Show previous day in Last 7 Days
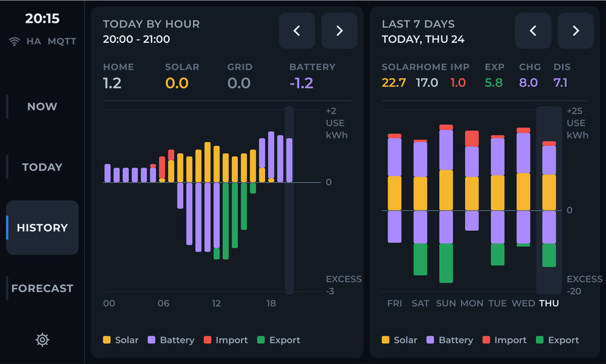This screenshot has width=606, height=364. 533,30
